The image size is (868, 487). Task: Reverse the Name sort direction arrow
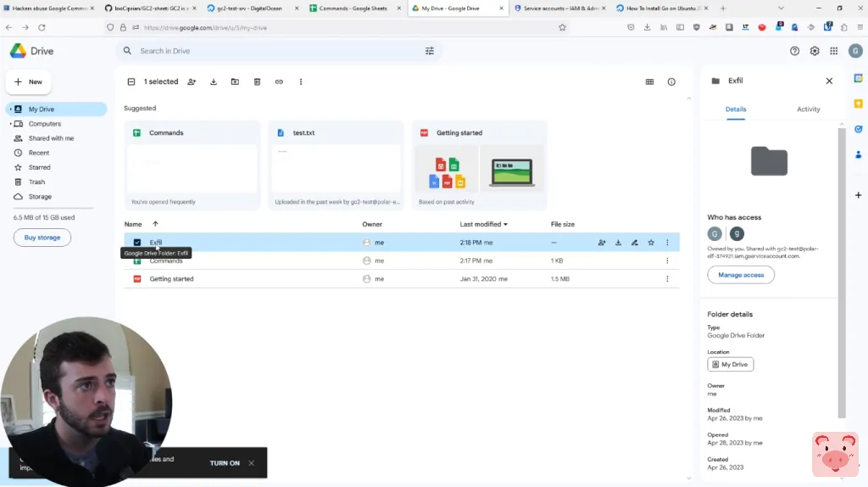point(155,224)
